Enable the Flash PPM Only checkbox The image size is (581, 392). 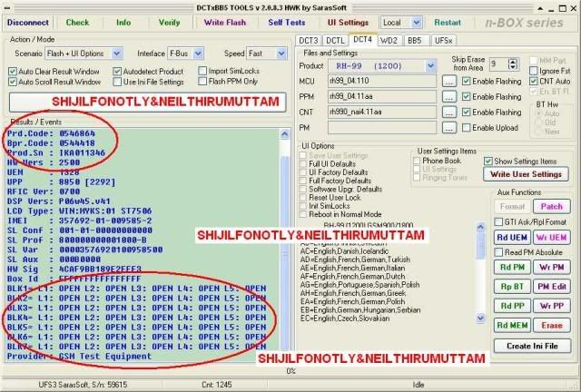[202, 81]
